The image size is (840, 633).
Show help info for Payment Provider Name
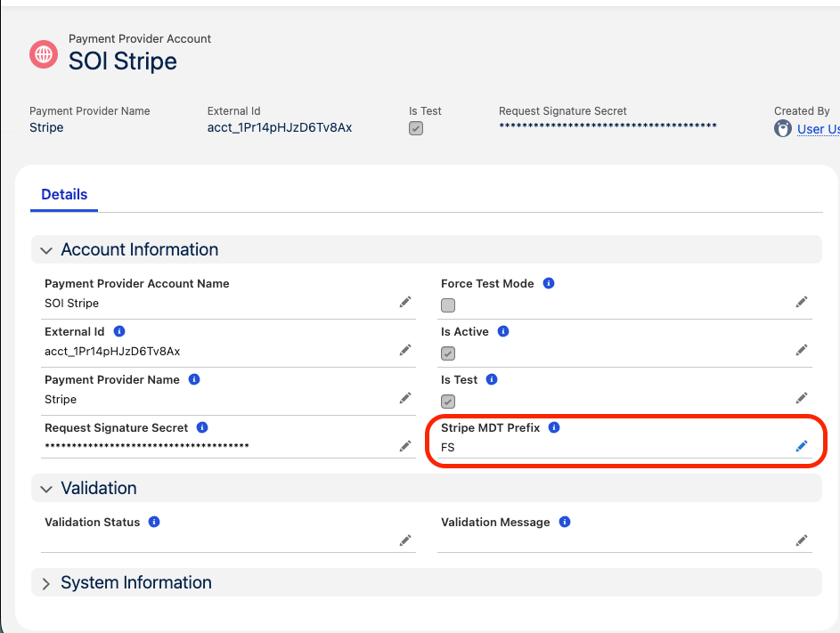(194, 379)
